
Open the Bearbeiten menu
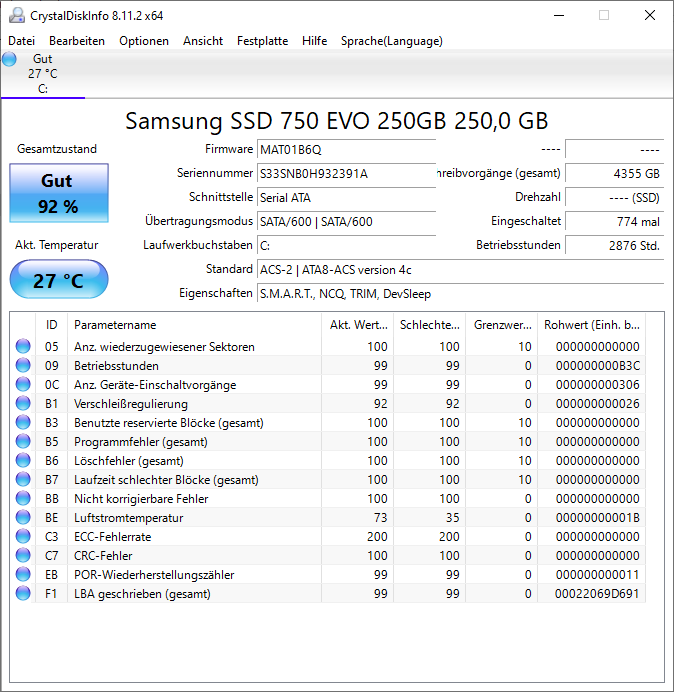coord(77,41)
